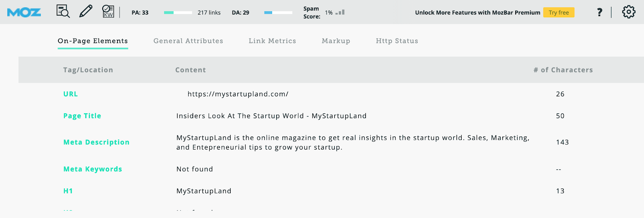This screenshot has width=644, height=218.
Task: Click the 143 character count value
Action: click(x=562, y=142)
